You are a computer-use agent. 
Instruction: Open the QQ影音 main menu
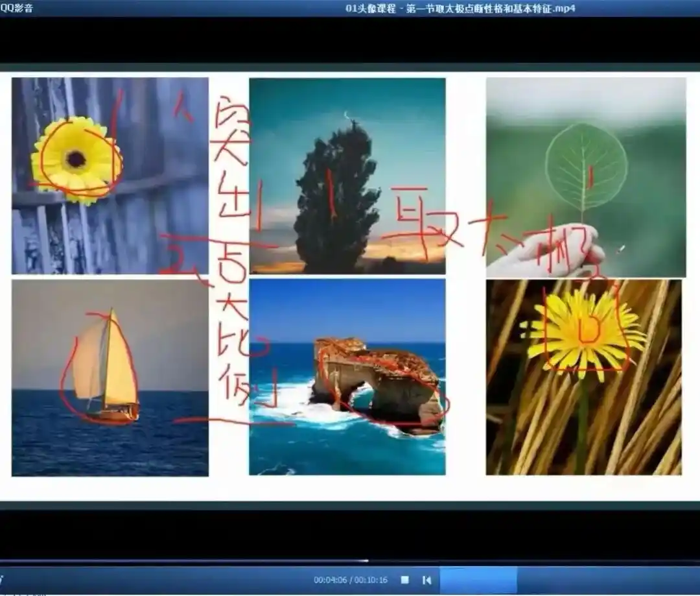coord(16,8)
